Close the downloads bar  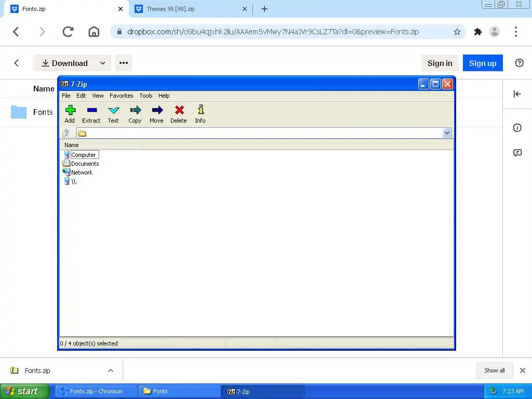pos(523,370)
